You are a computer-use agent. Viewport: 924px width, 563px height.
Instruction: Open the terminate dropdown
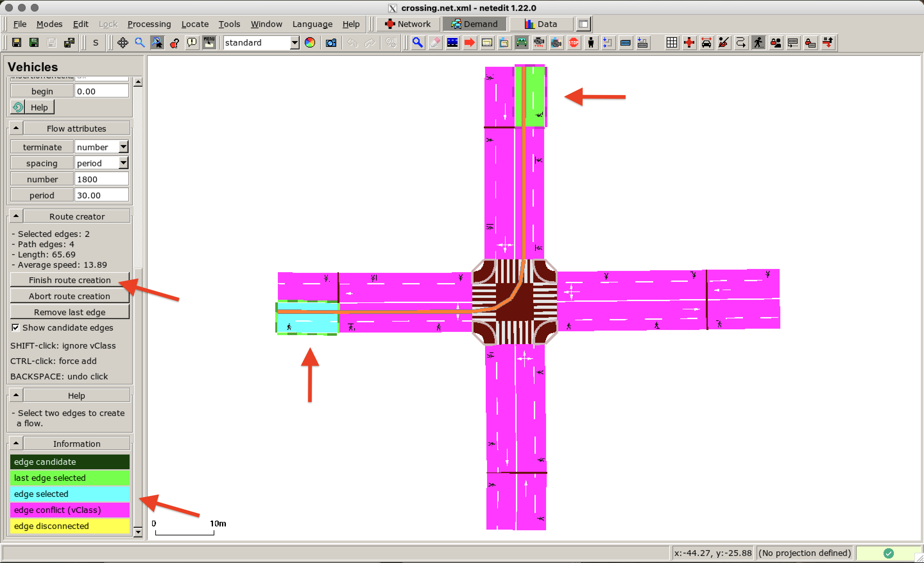pos(123,147)
